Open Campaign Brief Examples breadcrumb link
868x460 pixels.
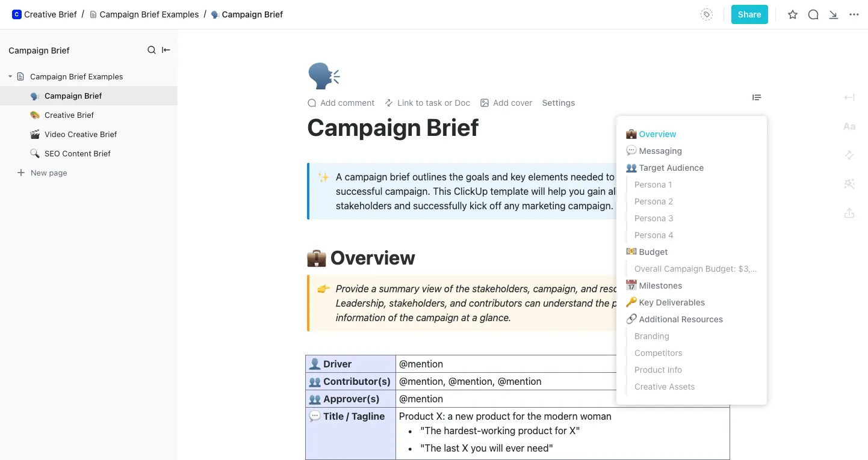[144, 14]
